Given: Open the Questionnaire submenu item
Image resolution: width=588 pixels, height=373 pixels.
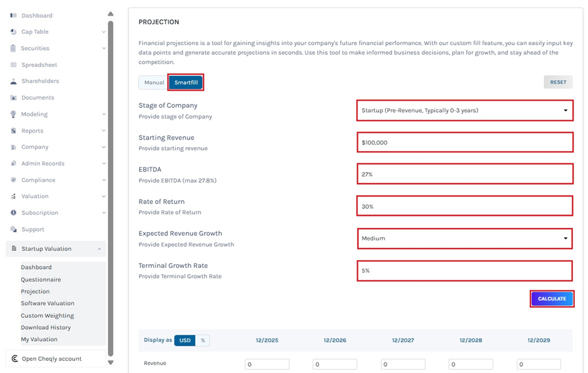Looking at the screenshot, I should tap(41, 280).
